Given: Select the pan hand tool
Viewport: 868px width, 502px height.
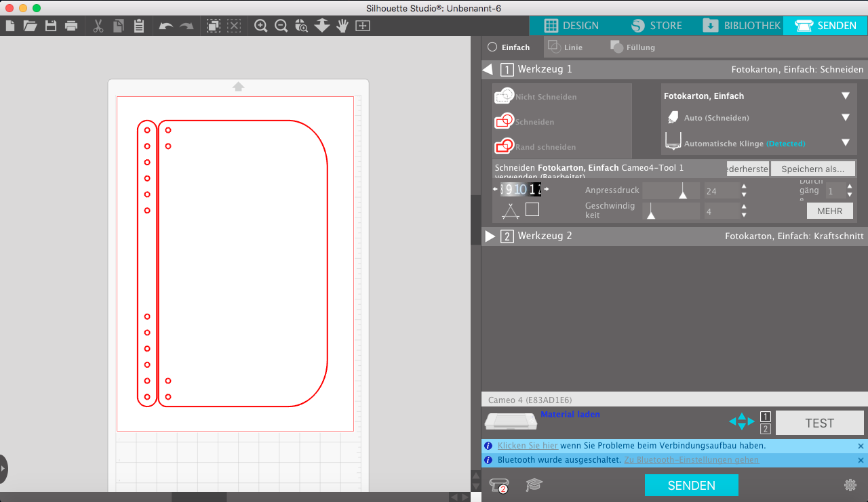Looking at the screenshot, I should [342, 26].
